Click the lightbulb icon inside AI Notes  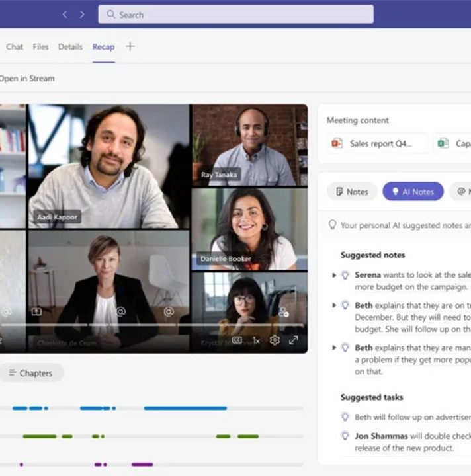click(396, 192)
